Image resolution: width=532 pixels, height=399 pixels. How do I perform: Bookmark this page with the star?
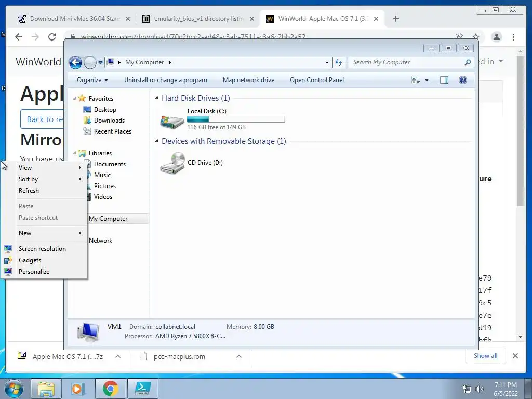pos(476,36)
